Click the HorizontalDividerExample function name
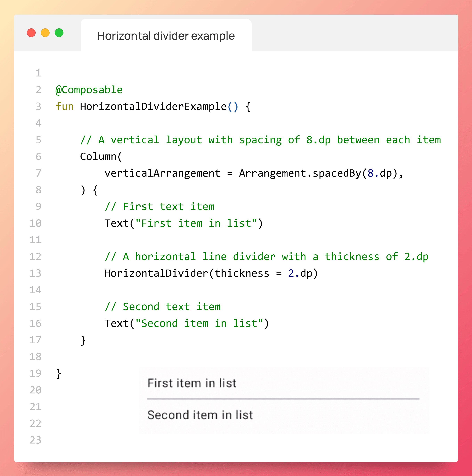 pyautogui.click(x=153, y=106)
